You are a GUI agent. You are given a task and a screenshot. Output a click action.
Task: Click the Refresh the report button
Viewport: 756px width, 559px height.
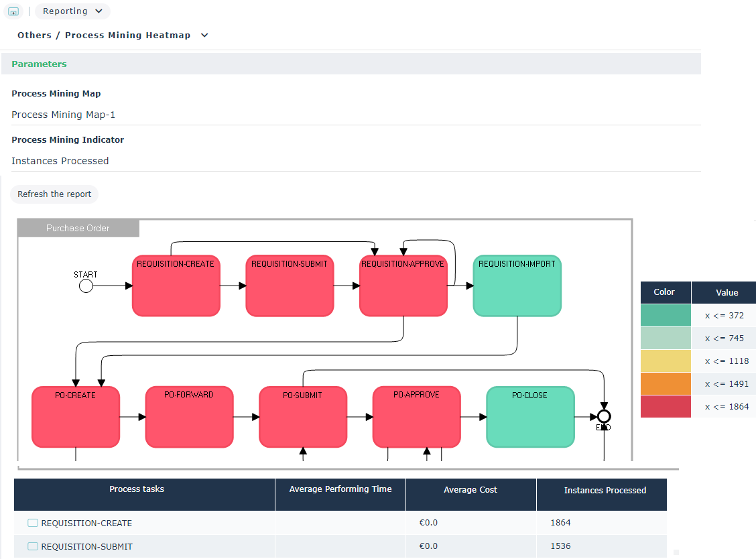click(54, 194)
